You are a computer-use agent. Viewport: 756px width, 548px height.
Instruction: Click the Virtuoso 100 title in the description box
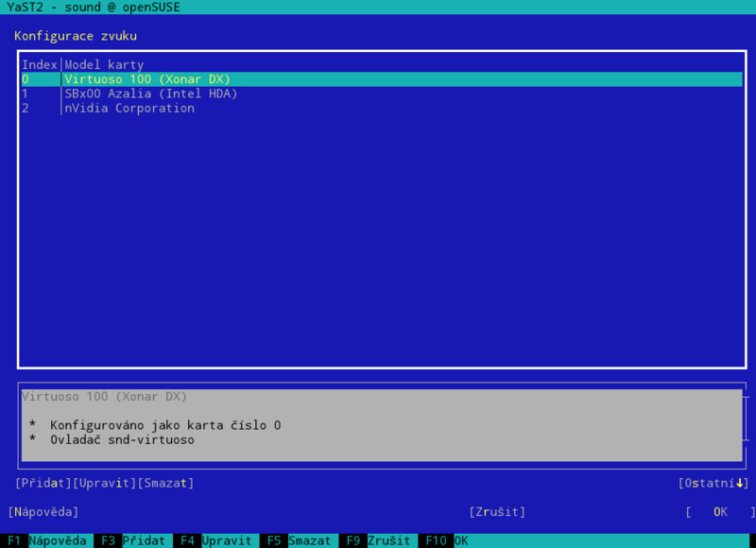tap(104, 396)
